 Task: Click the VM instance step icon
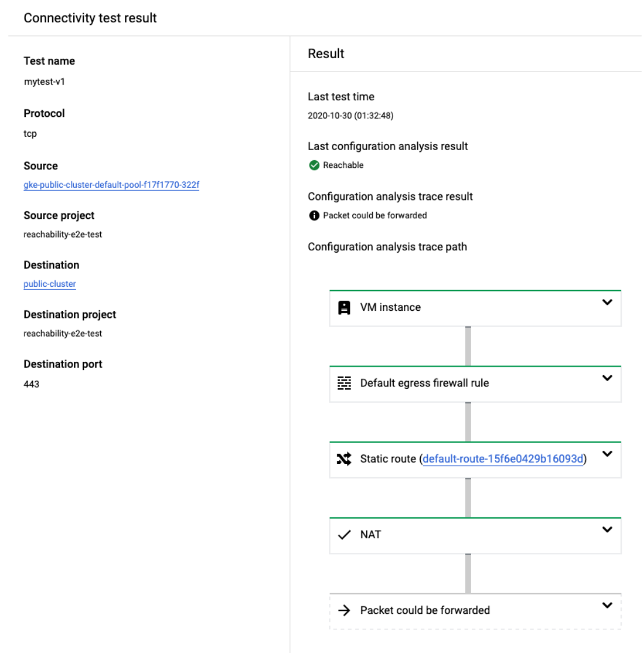[x=344, y=308]
